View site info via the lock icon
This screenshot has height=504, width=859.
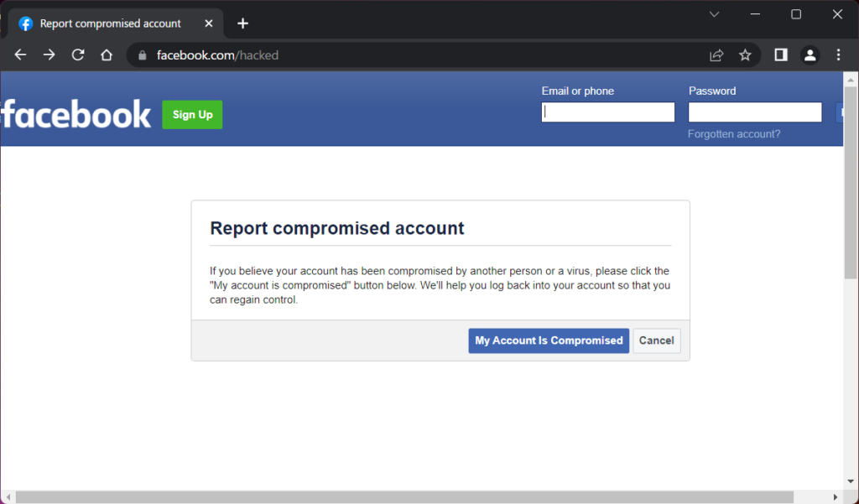(143, 55)
